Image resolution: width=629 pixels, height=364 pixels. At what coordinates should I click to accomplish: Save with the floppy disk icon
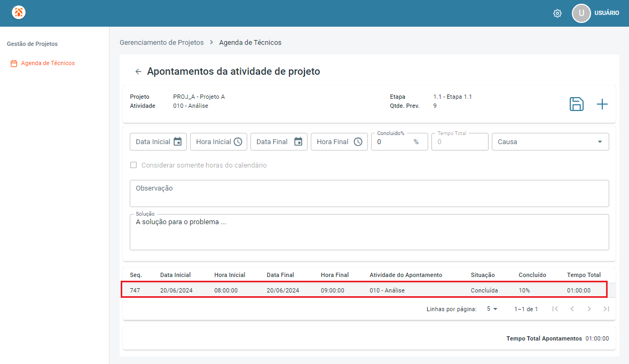[577, 104]
